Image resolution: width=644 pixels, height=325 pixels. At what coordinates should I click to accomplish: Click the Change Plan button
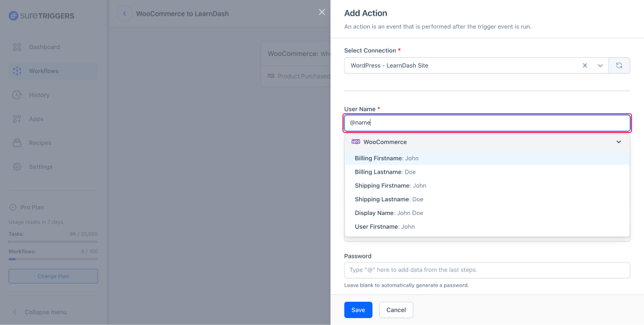point(53,276)
